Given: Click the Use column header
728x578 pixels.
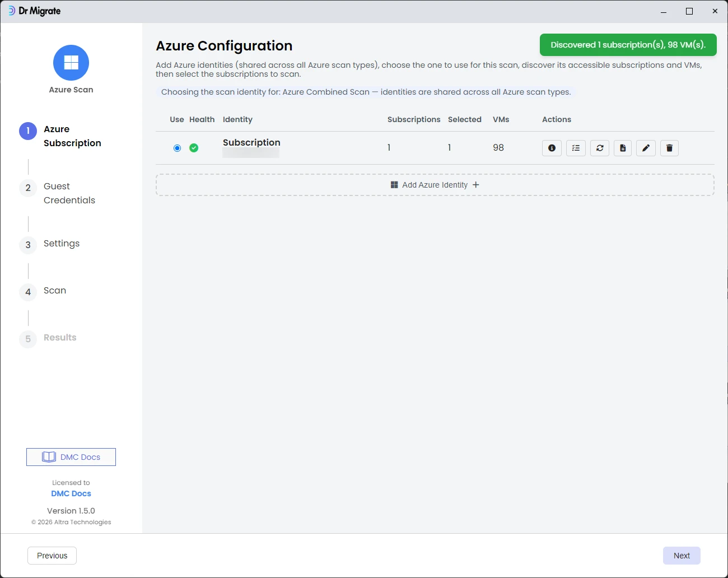Looking at the screenshot, I should (x=177, y=119).
